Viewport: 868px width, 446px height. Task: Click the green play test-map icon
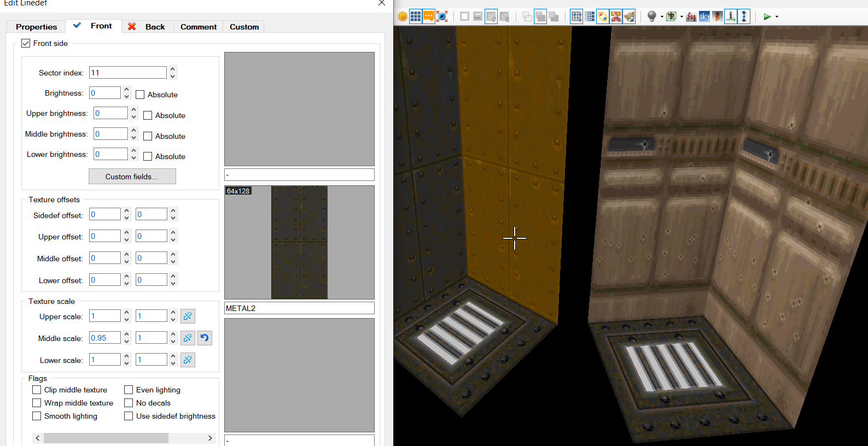tap(767, 16)
